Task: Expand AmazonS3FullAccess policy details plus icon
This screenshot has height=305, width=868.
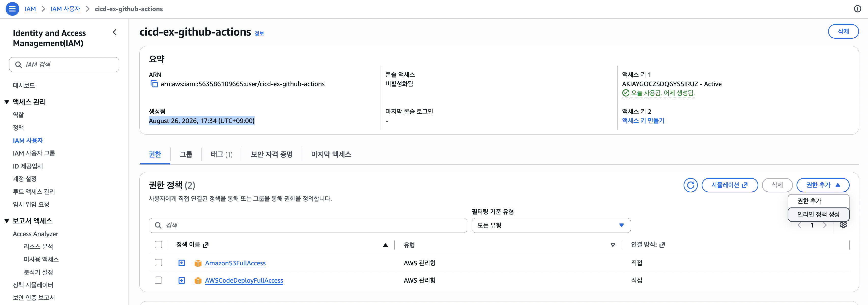Action: pos(182,263)
